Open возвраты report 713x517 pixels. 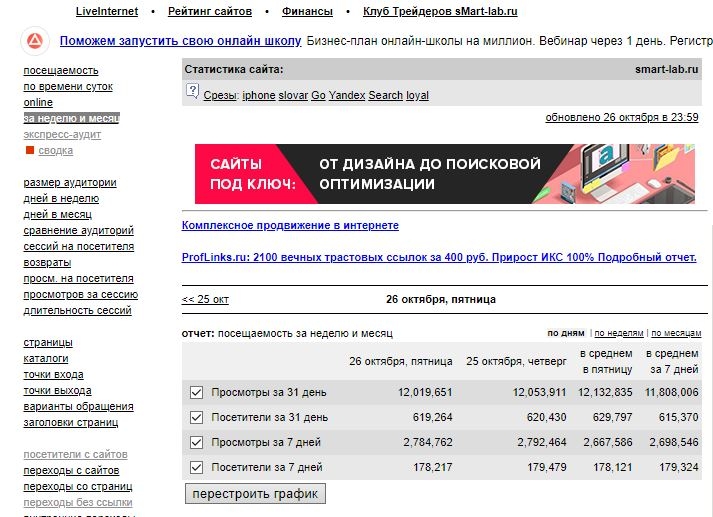click(47, 262)
